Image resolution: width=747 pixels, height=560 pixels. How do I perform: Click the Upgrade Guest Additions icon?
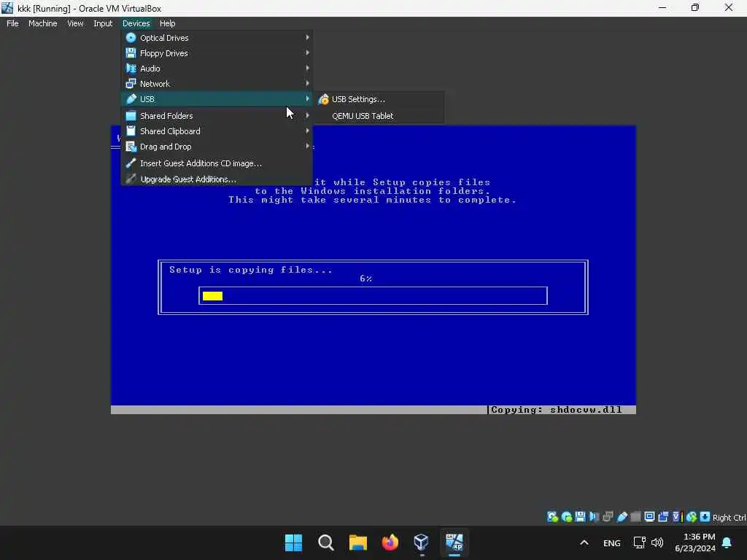(131, 179)
